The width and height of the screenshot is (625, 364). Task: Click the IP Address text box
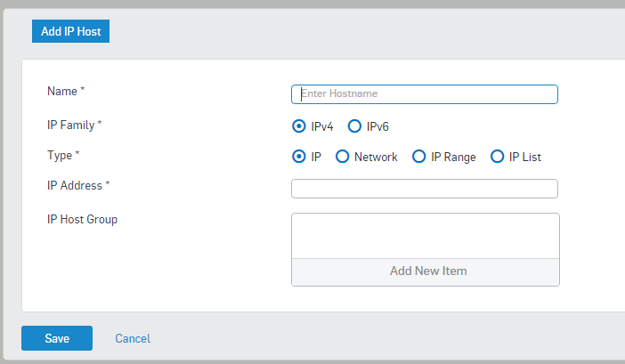[425, 189]
